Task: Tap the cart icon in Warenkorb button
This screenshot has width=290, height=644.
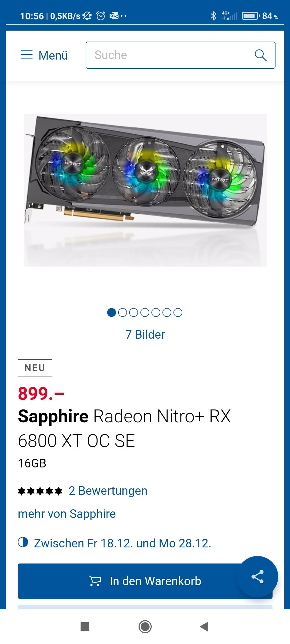Action: (95, 581)
